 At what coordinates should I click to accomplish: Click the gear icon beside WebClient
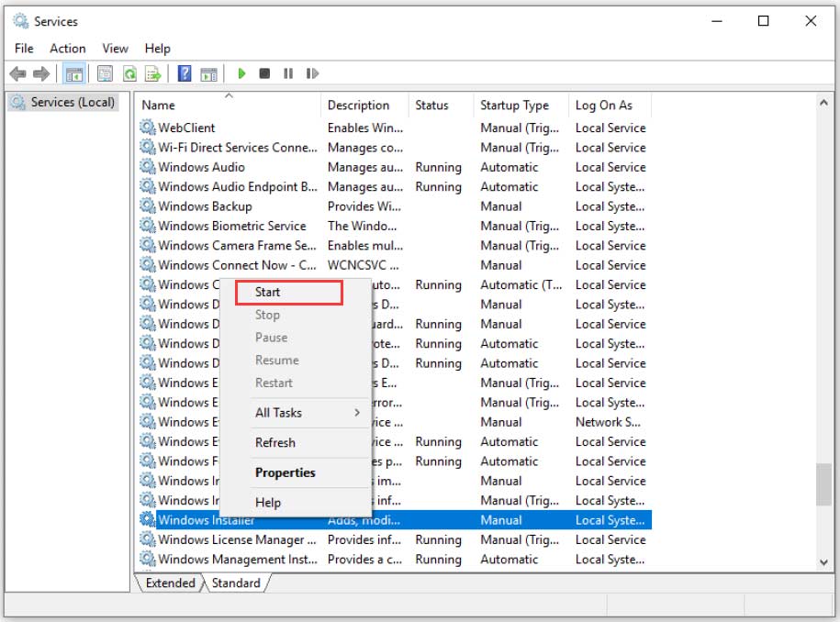tap(147, 128)
